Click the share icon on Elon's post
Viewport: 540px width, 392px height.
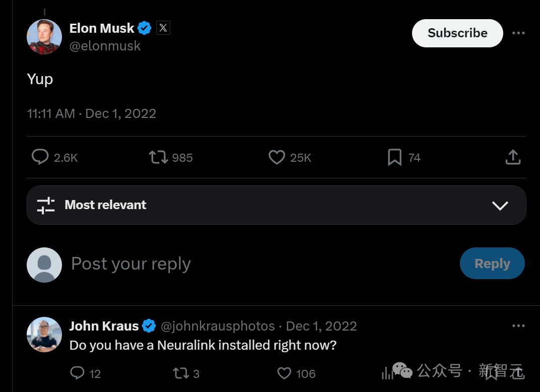513,157
